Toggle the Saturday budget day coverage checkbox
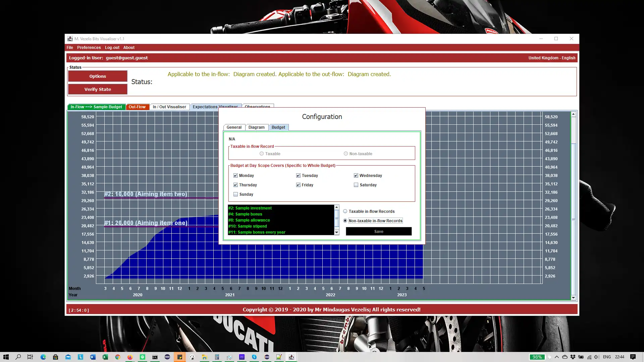The image size is (644, 362). (x=356, y=185)
